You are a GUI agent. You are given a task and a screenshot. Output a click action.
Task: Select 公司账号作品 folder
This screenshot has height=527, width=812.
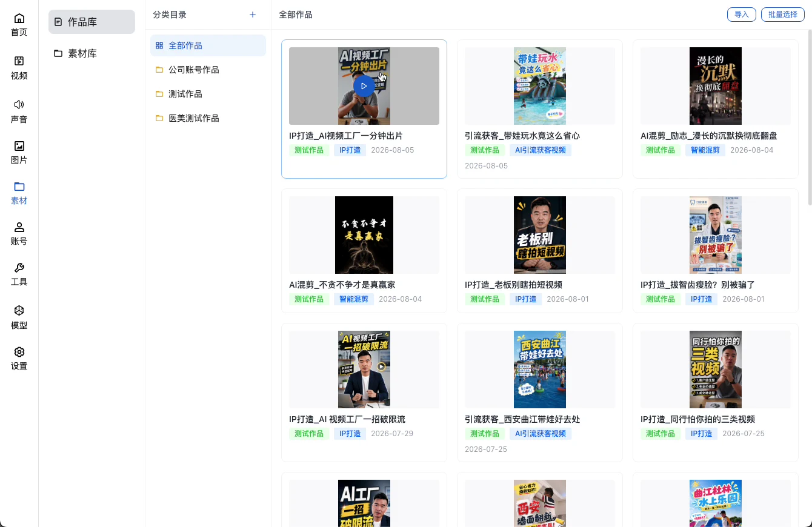coord(208,70)
